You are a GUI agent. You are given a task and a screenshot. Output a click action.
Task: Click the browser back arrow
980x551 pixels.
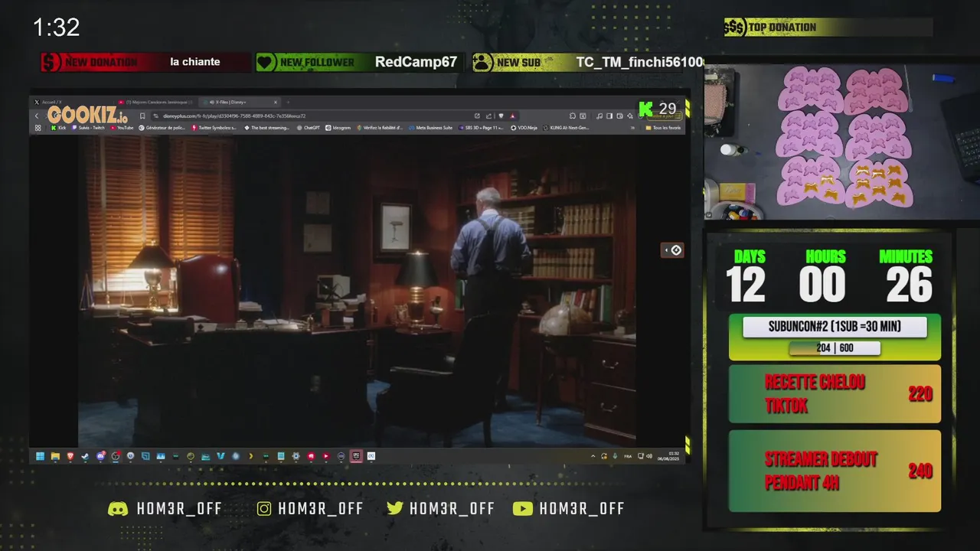click(37, 116)
